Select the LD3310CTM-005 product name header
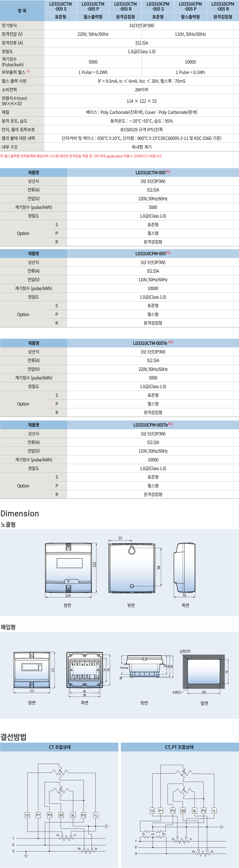The width and height of the screenshot is (239, 868). click(153, 172)
